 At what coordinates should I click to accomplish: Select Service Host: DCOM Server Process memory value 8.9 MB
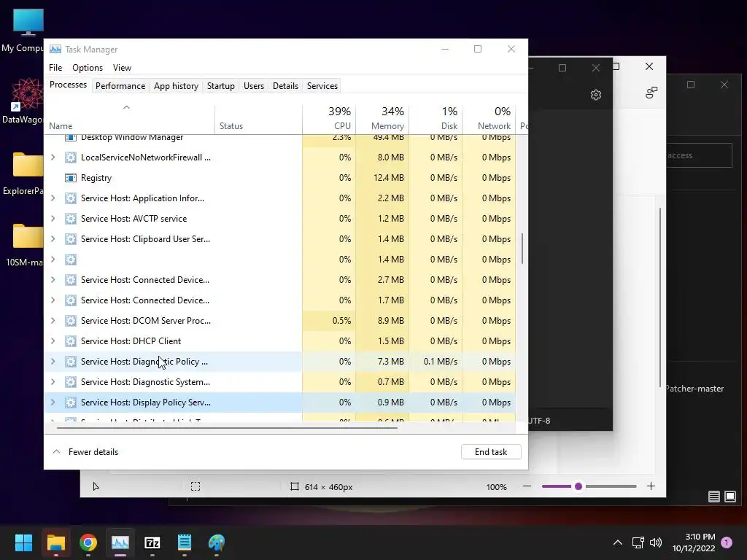point(391,321)
